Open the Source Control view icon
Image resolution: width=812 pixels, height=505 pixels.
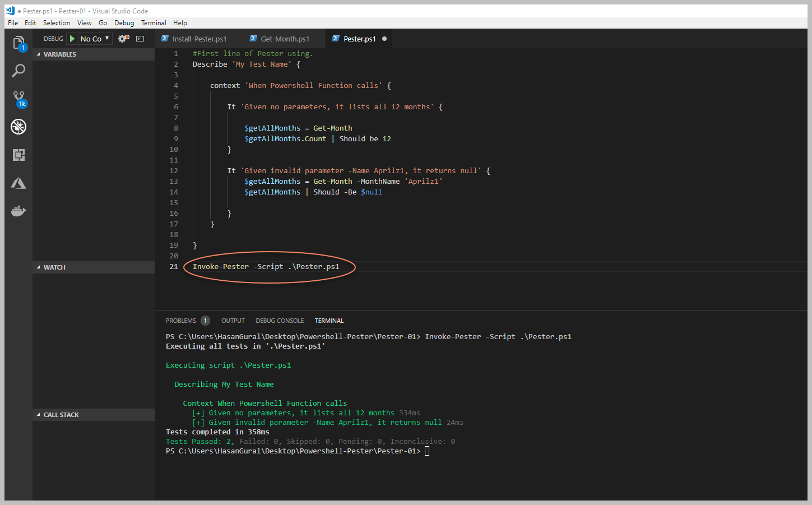18,99
